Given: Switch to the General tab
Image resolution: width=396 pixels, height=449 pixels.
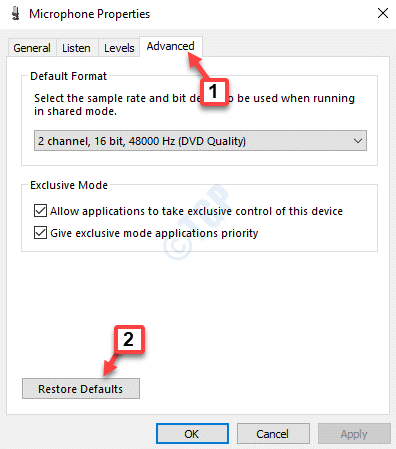Looking at the screenshot, I should [x=32, y=48].
